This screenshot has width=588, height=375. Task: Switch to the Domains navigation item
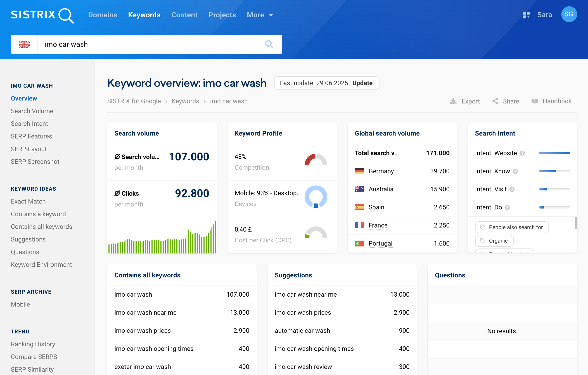pos(102,15)
